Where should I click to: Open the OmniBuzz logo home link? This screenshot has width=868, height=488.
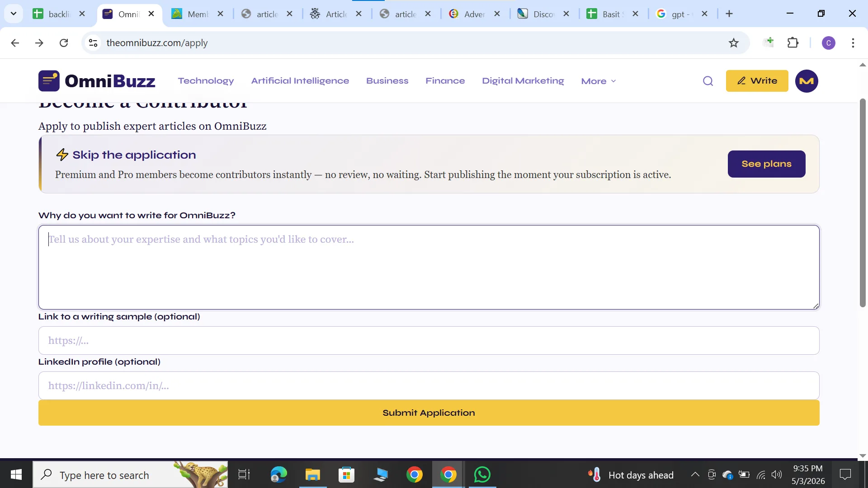(97, 81)
